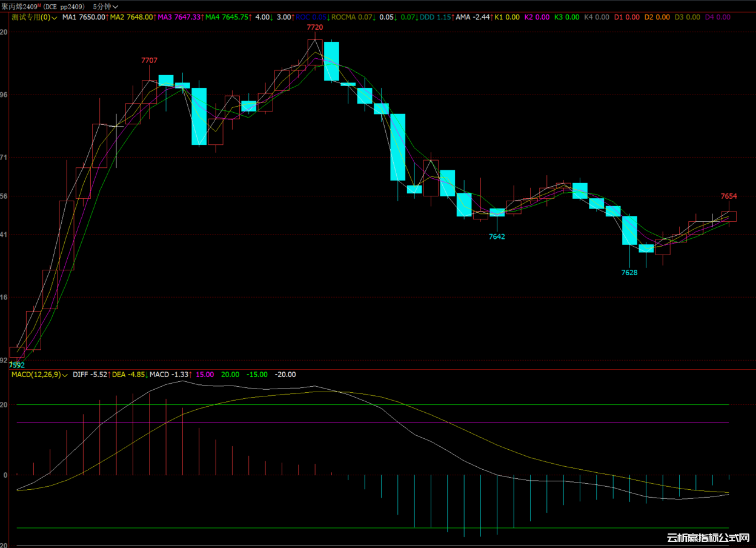Click the 7707 peak price label

coord(149,60)
